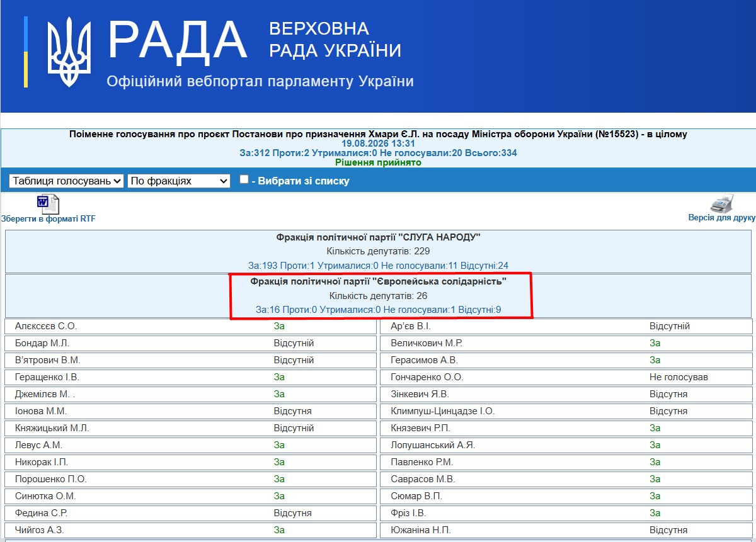Click the printer icon for print version
The width and height of the screenshot is (756, 542).
coord(722,204)
